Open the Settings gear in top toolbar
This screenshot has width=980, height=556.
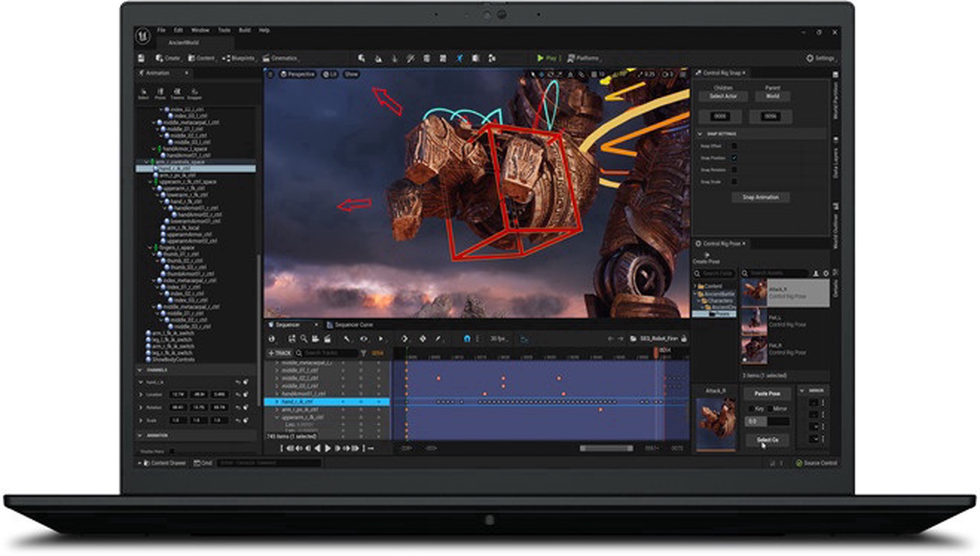click(809, 58)
